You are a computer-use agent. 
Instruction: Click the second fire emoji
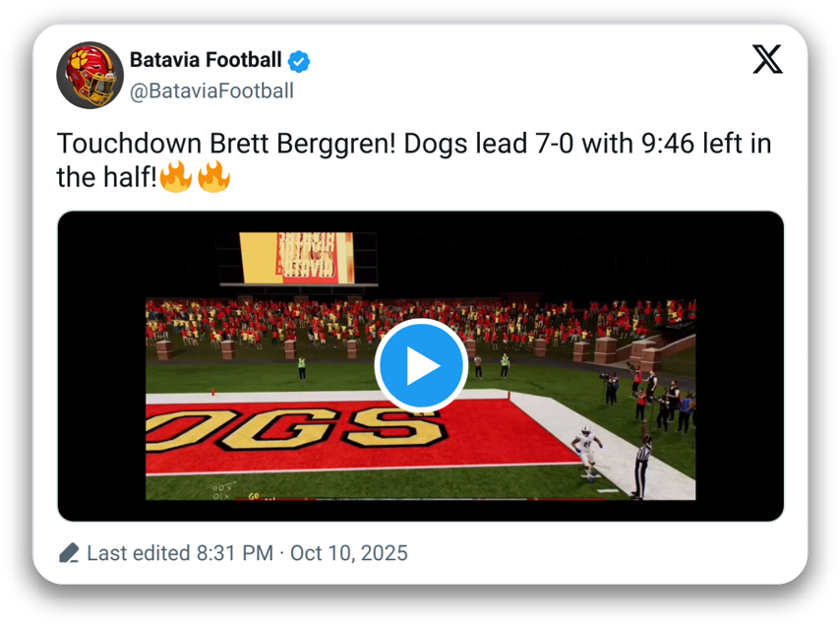coord(213,178)
